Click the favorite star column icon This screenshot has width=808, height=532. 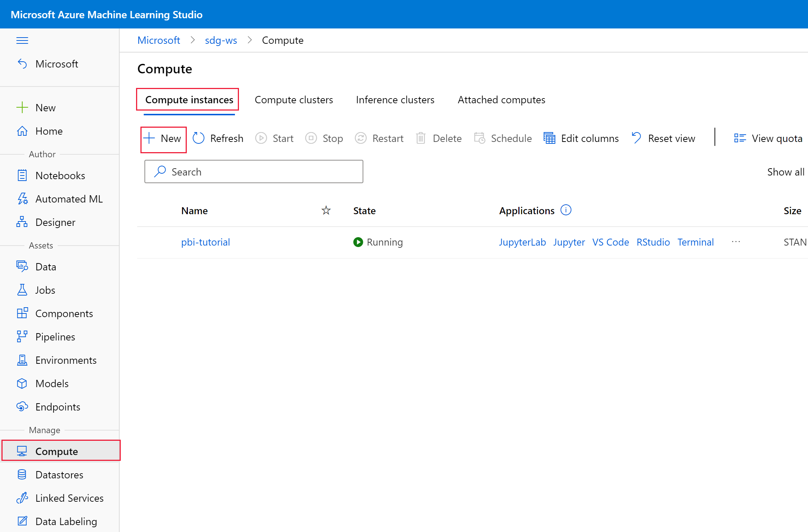pyautogui.click(x=326, y=211)
